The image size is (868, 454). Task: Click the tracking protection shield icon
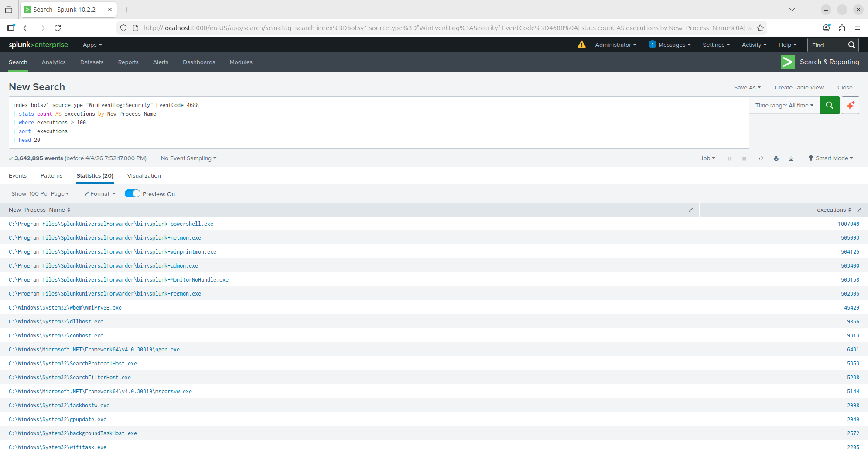tap(123, 28)
